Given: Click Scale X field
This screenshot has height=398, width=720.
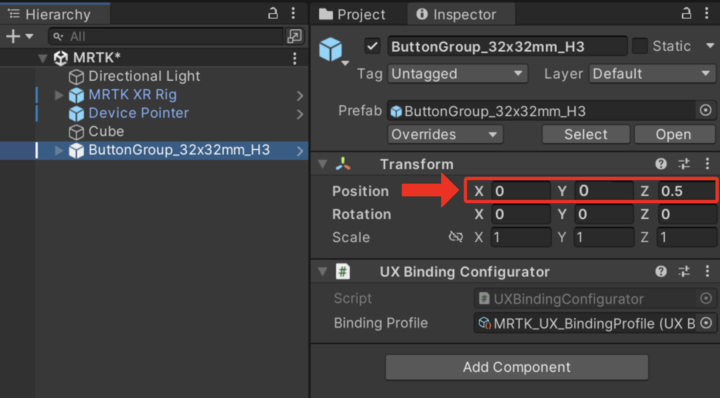Looking at the screenshot, I should pos(521,237).
